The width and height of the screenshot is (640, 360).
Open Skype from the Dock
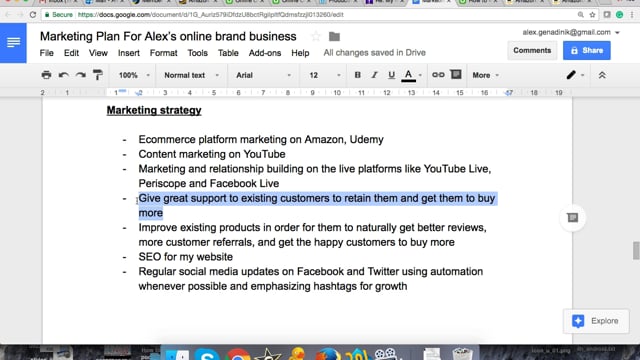click(x=207, y=353)
